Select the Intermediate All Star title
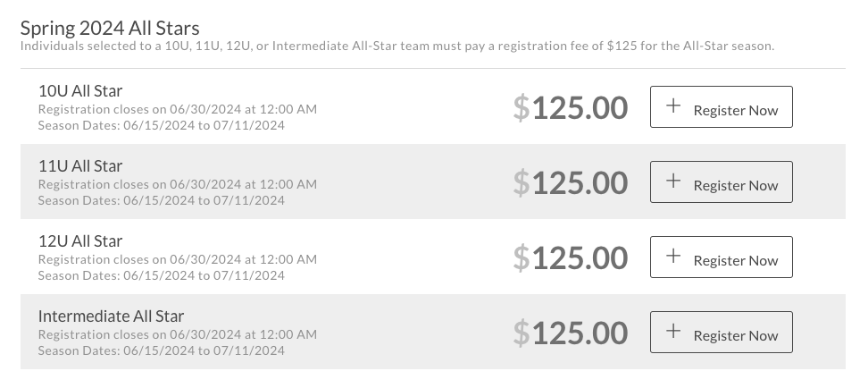Screen dimensions: 868x388 coord(112,316)
